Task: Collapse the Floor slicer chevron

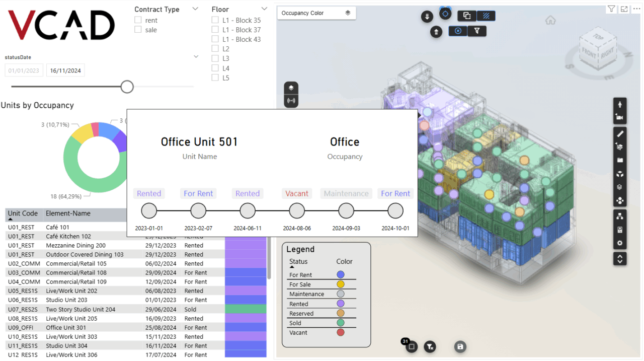Action: (264, 9)
